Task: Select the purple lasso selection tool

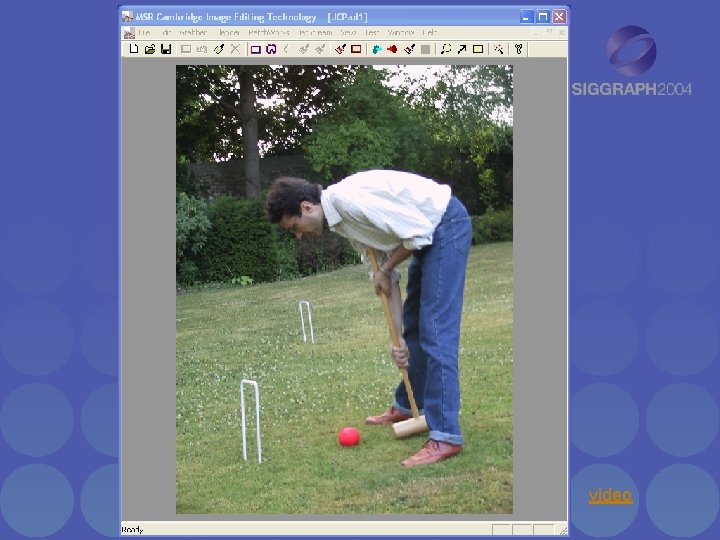Action: (x=271, y=49)
